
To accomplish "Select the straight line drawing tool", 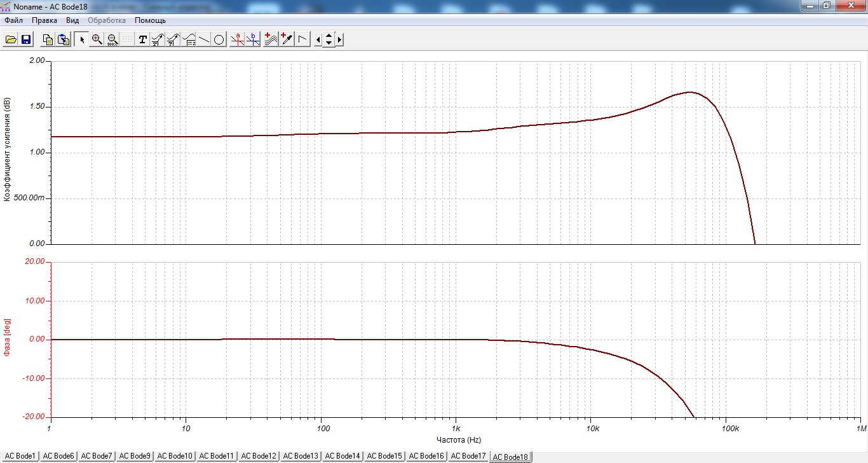I will pos(204,39).
